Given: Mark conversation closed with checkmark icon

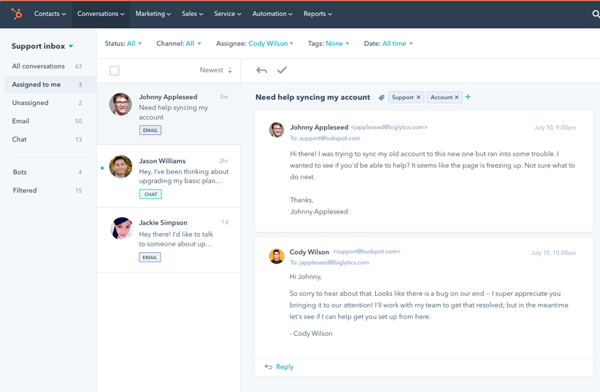Looking at the screenshot, I should coord(282,70).
